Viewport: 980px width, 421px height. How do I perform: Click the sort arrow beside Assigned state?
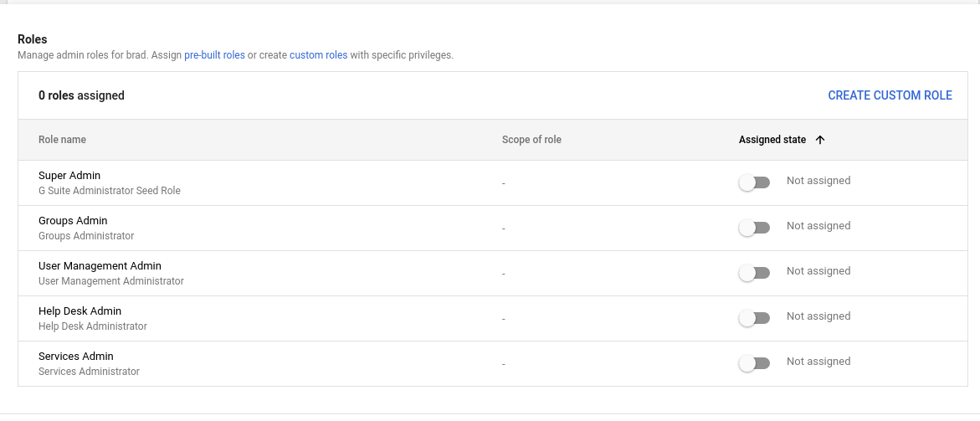(820, 140)
